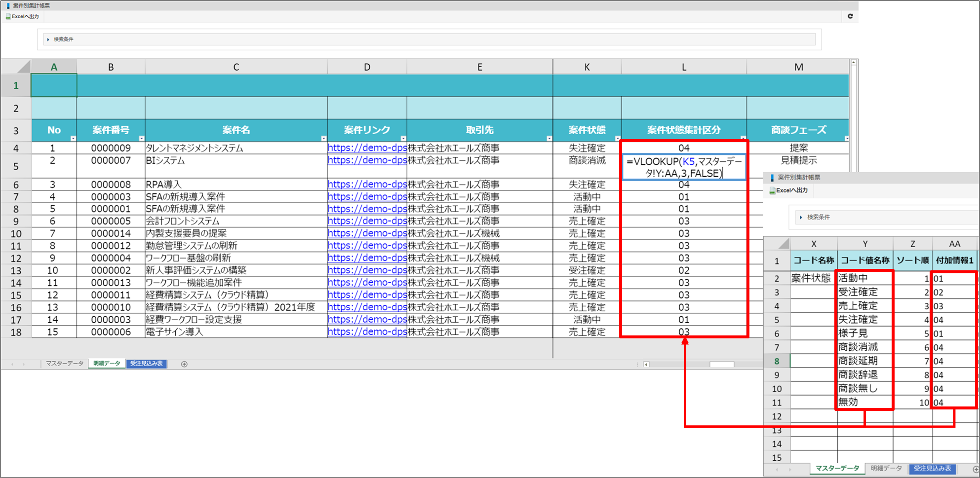980x478 pixels.
Task: Click 案件状態 cell 受注確定 in column K
Action: [x=587, y=270]
